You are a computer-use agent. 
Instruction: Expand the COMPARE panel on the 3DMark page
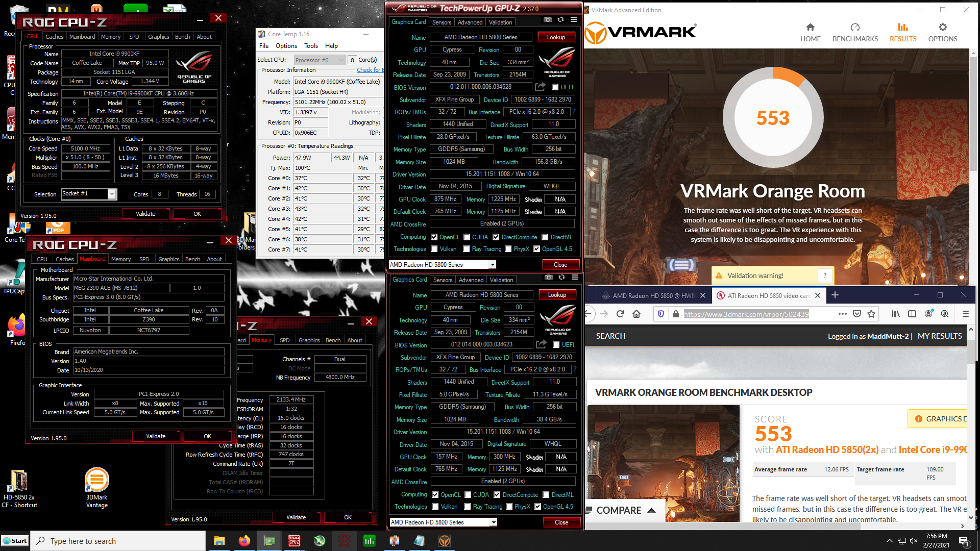(625, 510)
